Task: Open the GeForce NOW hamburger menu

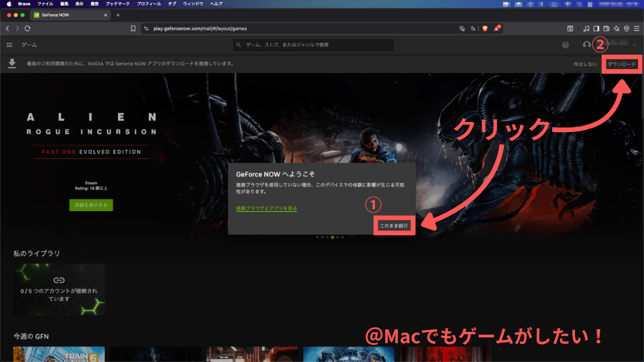Action: tap(9, 45)
